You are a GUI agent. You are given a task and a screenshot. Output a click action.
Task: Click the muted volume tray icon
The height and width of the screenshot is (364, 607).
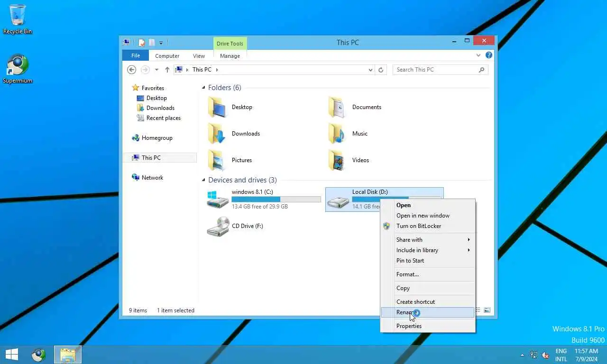click(545, 355)
